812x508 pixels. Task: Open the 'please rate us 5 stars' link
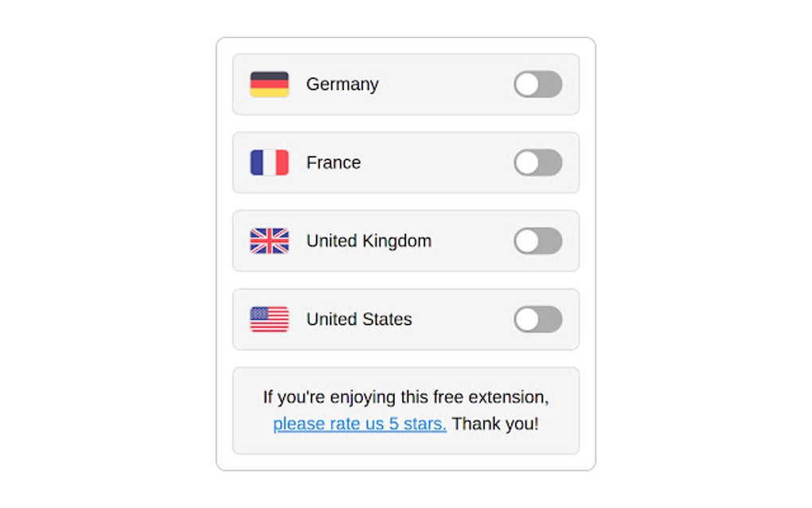click(359, 424)
